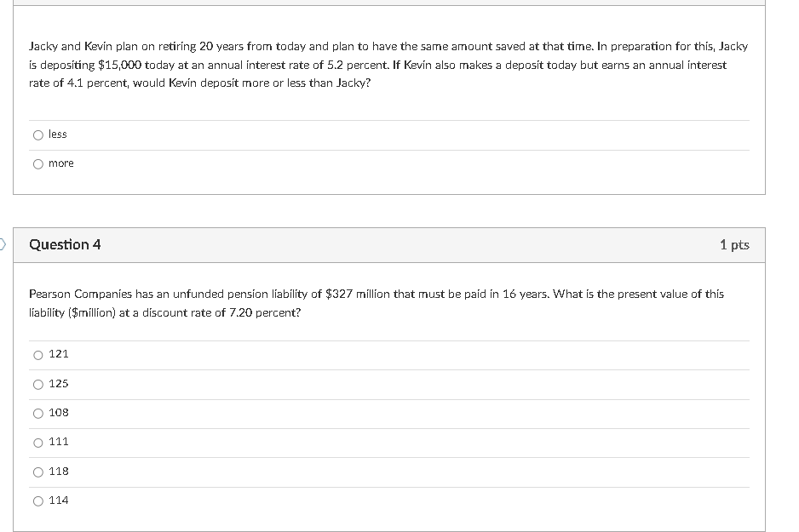The width and height of the screenshot is (799, 532).
Task: Click the Question 4 heading
Action: [x=64, y=244]
